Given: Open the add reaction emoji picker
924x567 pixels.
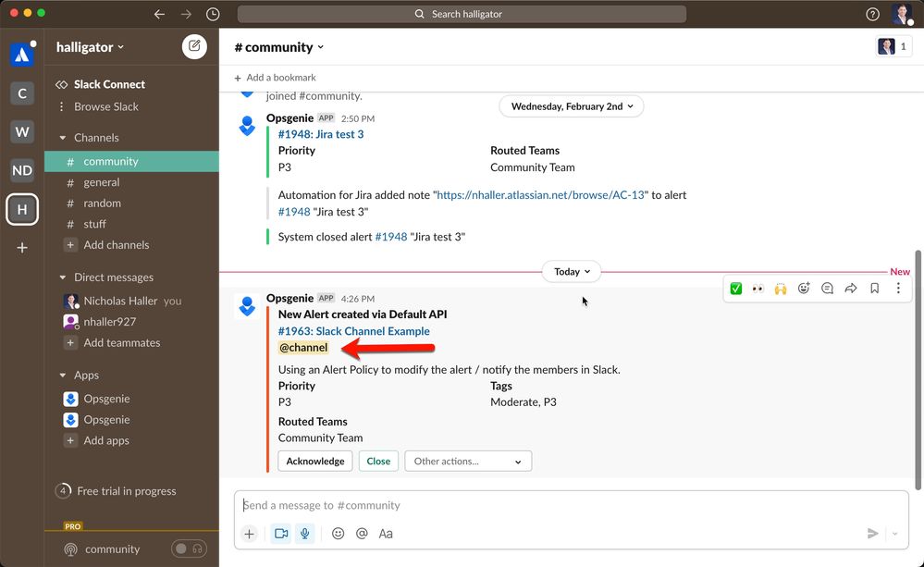Looking at the screenshot, I should (x=804, y=289).
